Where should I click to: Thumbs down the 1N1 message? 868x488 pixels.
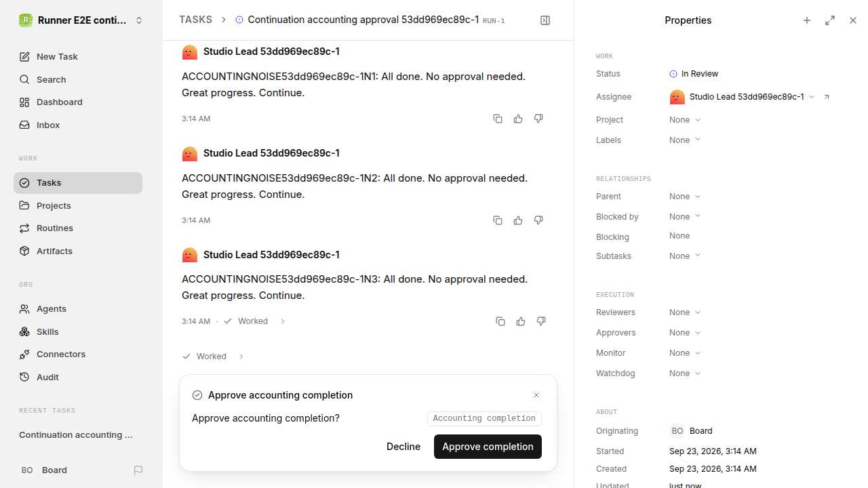coord(538,119)
